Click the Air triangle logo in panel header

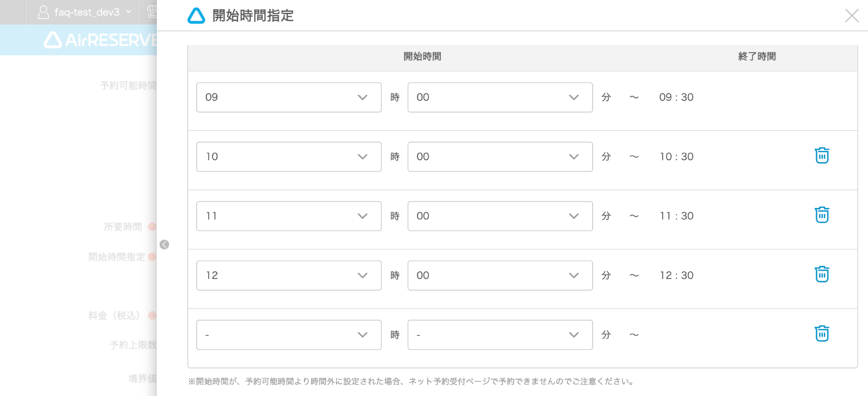pos(196,16)
